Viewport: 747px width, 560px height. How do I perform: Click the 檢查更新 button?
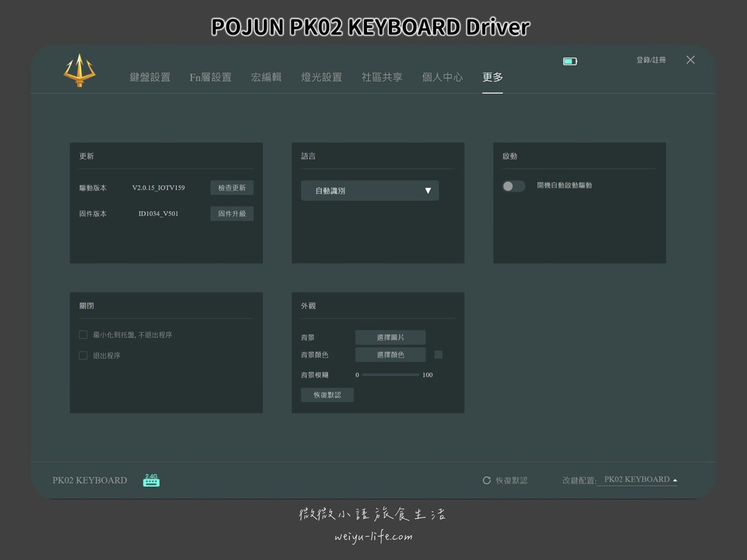tap(232, 188)
